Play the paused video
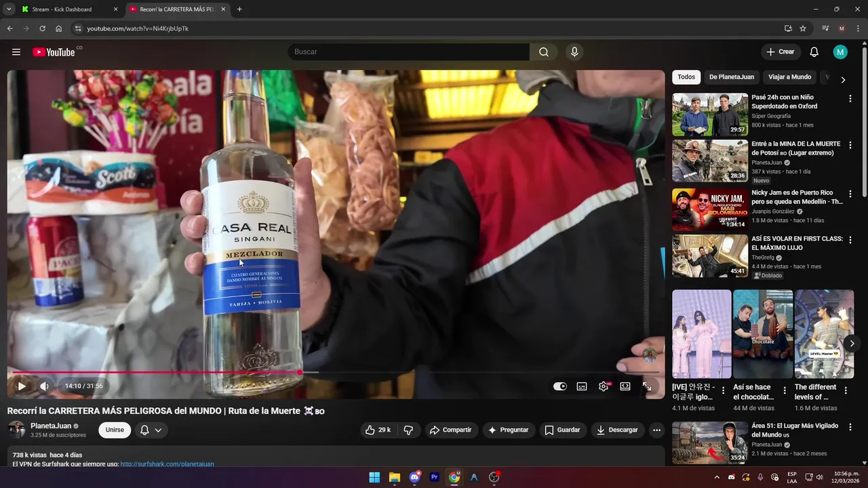The image size is (868, 488). 22,386
